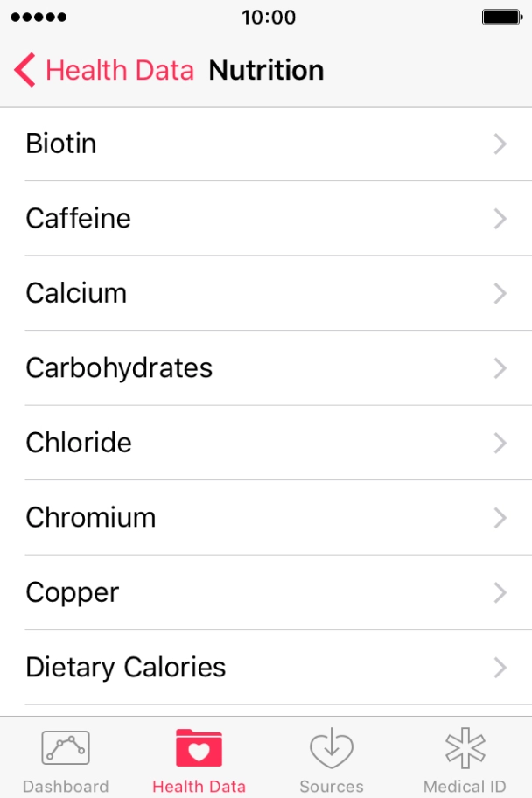Open the Sources heart download icon

332,747
